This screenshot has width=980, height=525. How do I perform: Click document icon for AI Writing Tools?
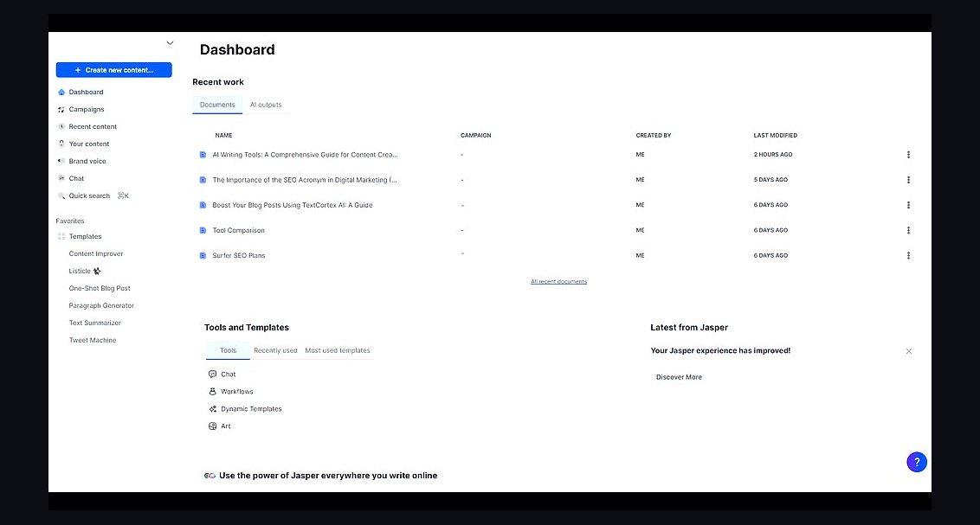click(203, 155)
